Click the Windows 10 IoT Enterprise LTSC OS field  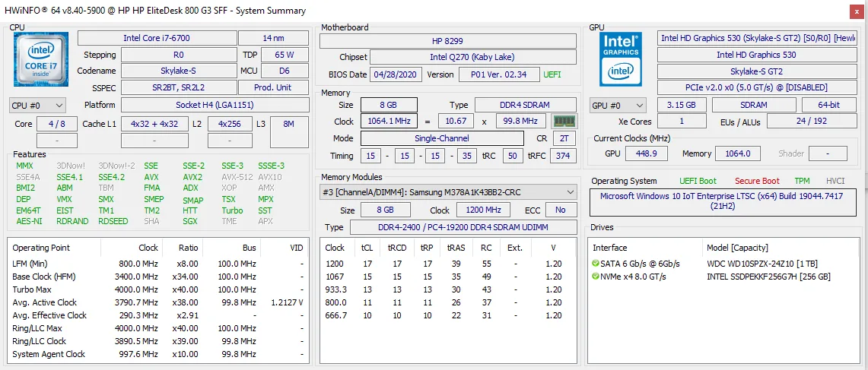[x=723, y=201]
